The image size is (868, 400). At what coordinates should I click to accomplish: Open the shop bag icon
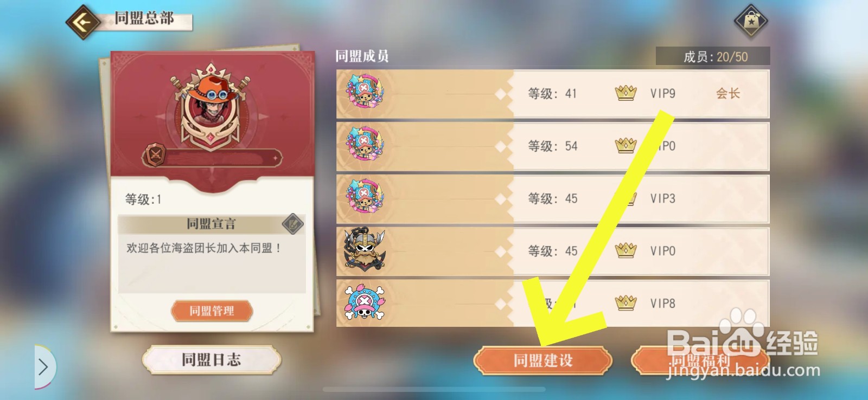[751, 21]
